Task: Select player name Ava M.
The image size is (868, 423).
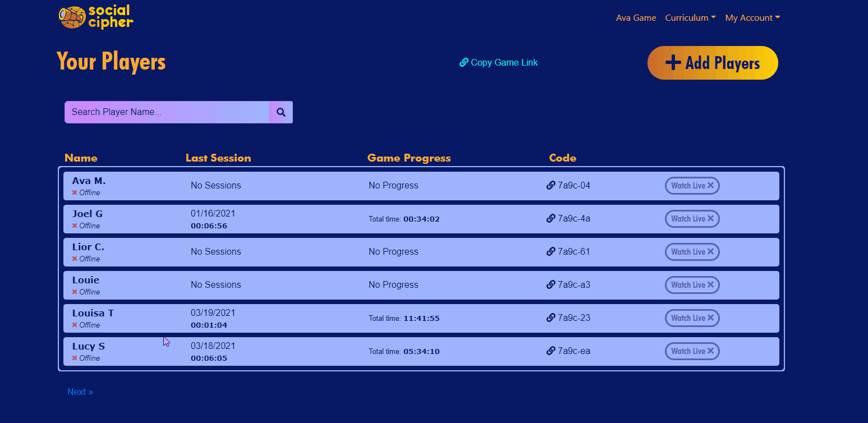Action: 89,181
